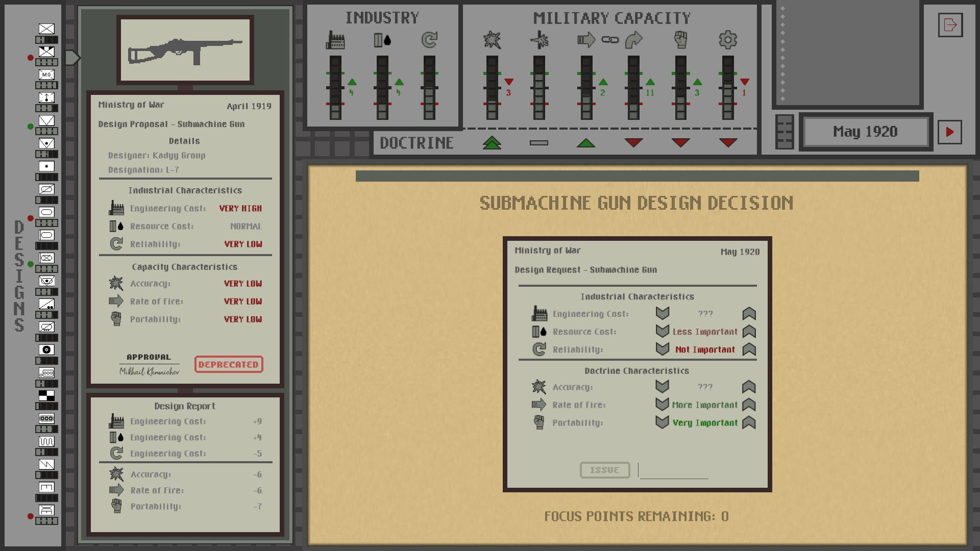Lower Portability priority chevron
980x551 pixels.
pyautogui.click(x=662, y=422)
